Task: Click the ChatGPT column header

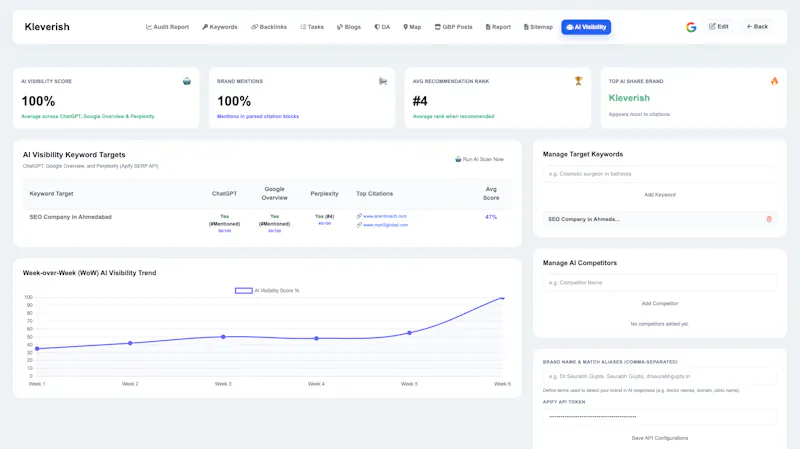Action: 224,194
